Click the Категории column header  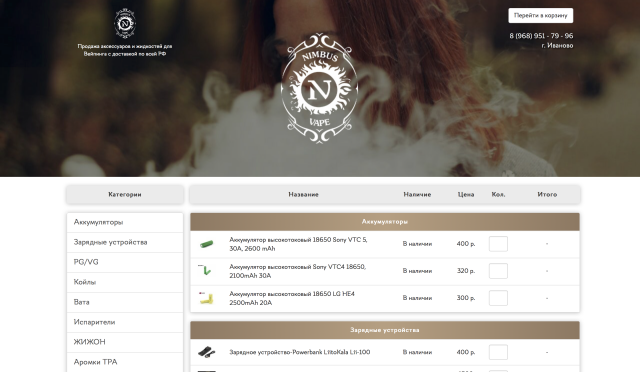[x=125, y=194]
